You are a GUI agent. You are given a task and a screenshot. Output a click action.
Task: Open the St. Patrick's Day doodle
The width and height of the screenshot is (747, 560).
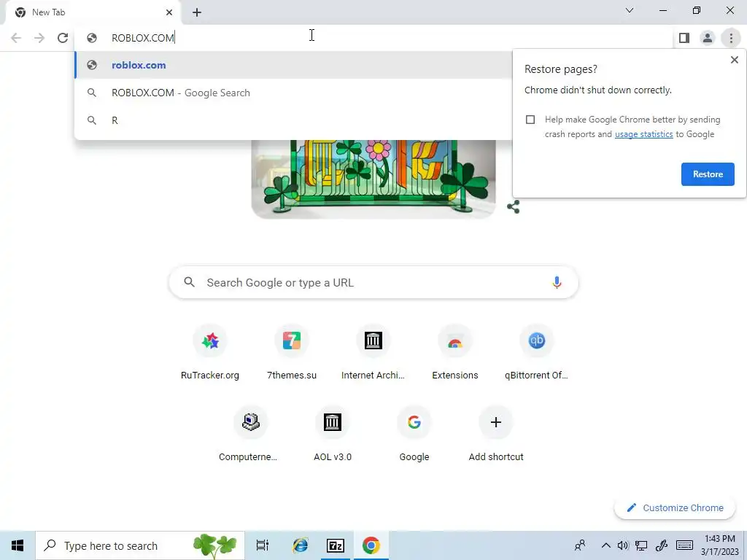[x=373, y=179]
